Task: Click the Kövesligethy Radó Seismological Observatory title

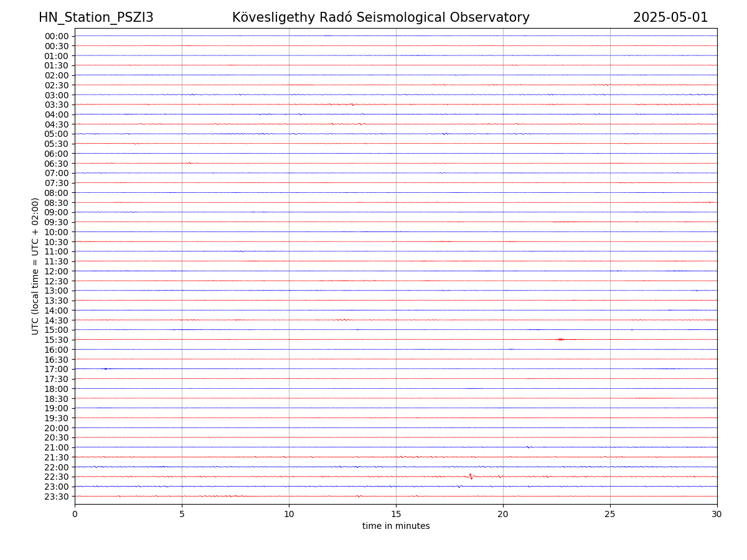Action: pos(380,17)
